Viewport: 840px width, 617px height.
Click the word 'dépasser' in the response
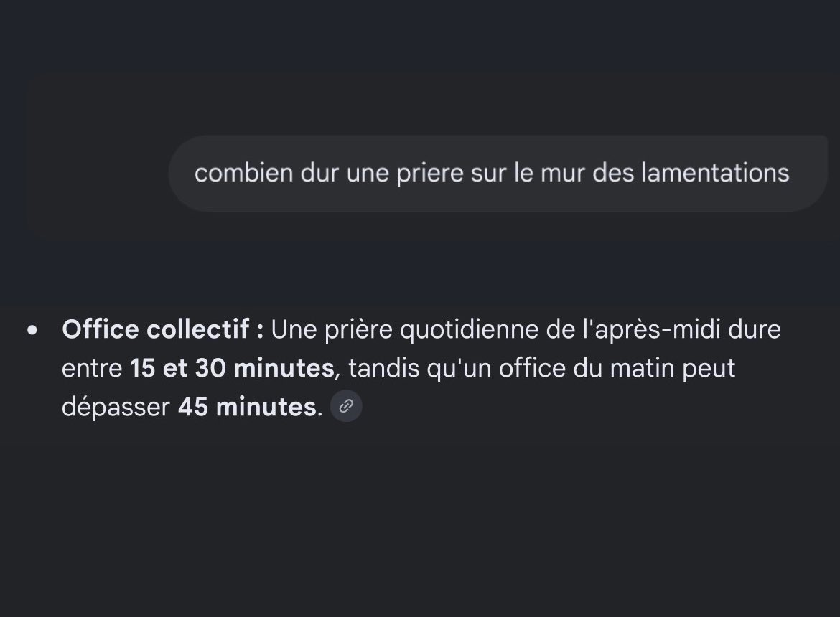[x=116, y=407]
